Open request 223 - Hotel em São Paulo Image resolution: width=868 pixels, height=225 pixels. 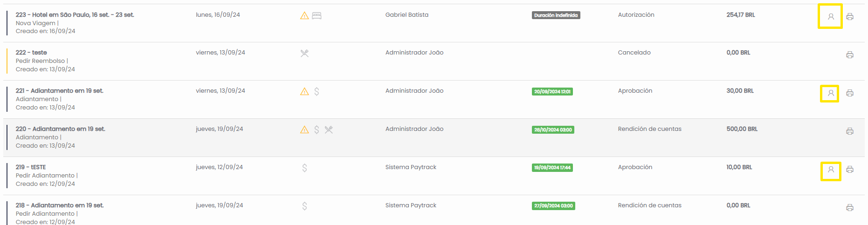click(75, 15)
